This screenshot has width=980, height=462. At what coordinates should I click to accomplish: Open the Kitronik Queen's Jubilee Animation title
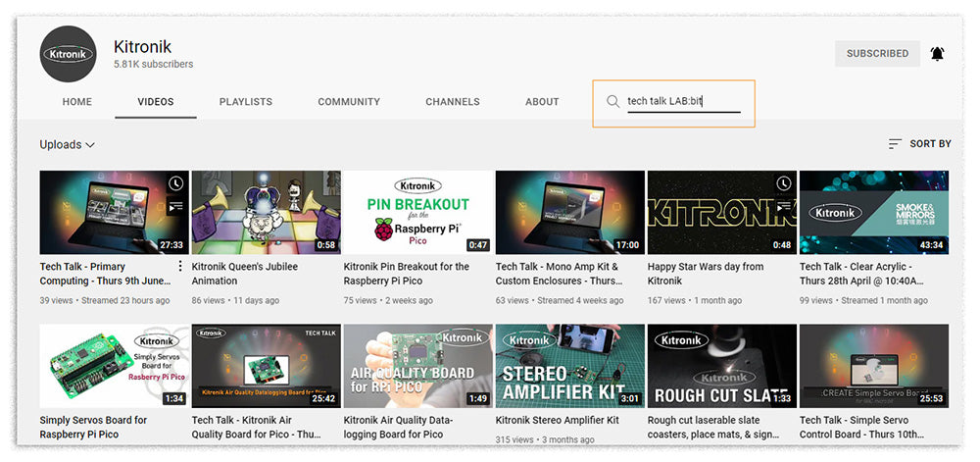point(244,274)
